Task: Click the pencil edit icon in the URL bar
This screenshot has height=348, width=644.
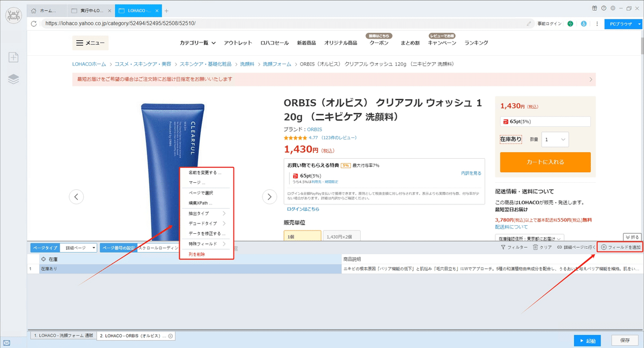Action: (529, 24)
